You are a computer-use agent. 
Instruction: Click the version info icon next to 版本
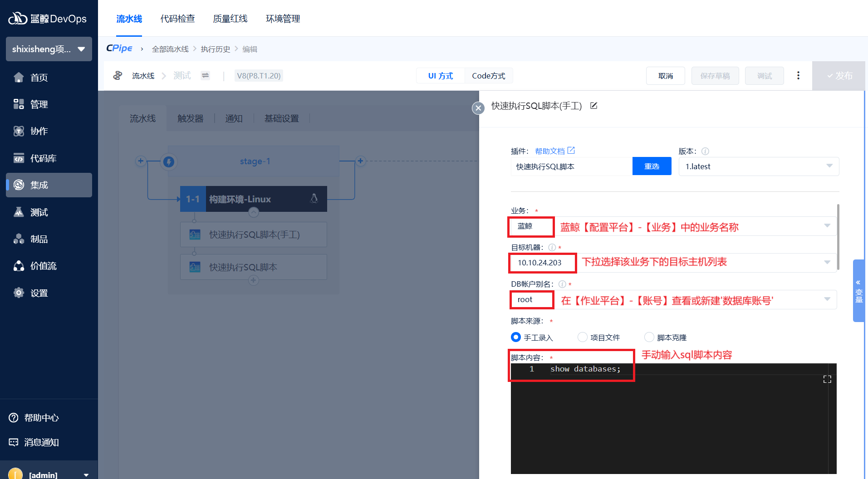click(705, 152)
